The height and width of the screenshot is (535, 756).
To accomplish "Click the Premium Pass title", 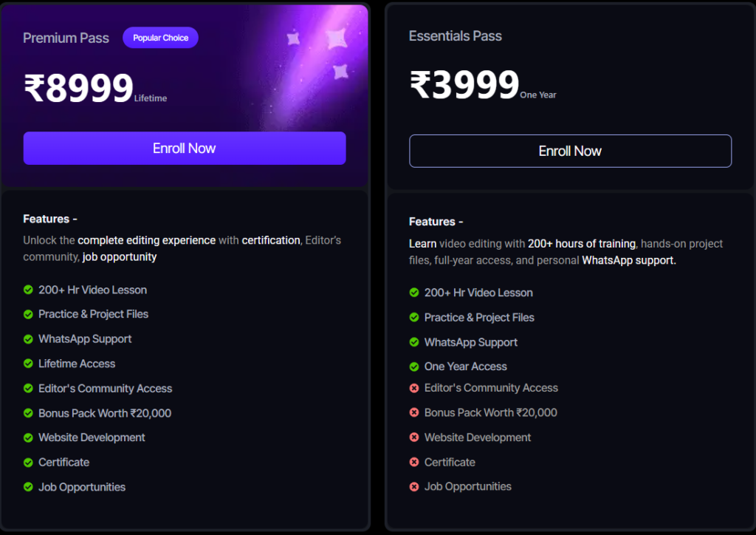I will pyautogui.click(x=66, y=38).
